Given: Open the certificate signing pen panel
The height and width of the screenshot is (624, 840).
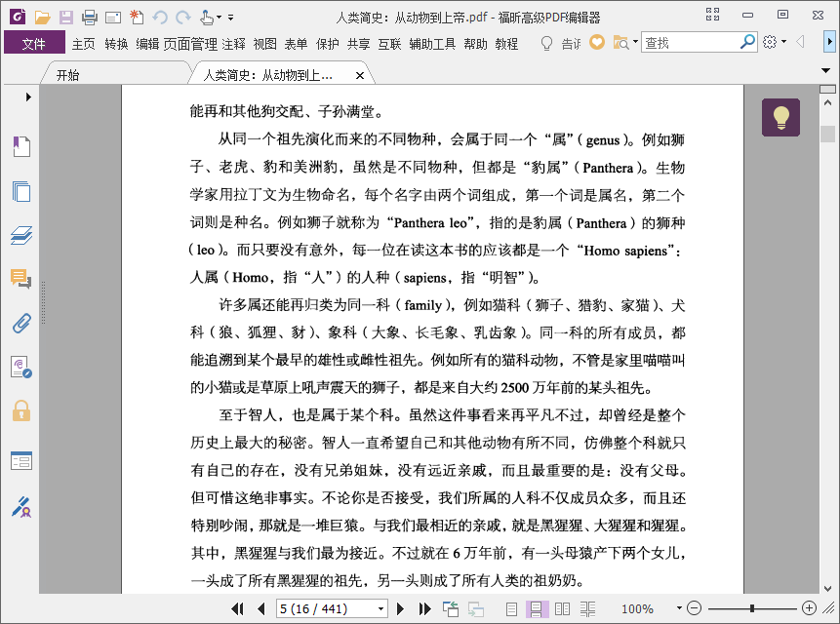Looking at the screenshot, I should coord(21,507).
